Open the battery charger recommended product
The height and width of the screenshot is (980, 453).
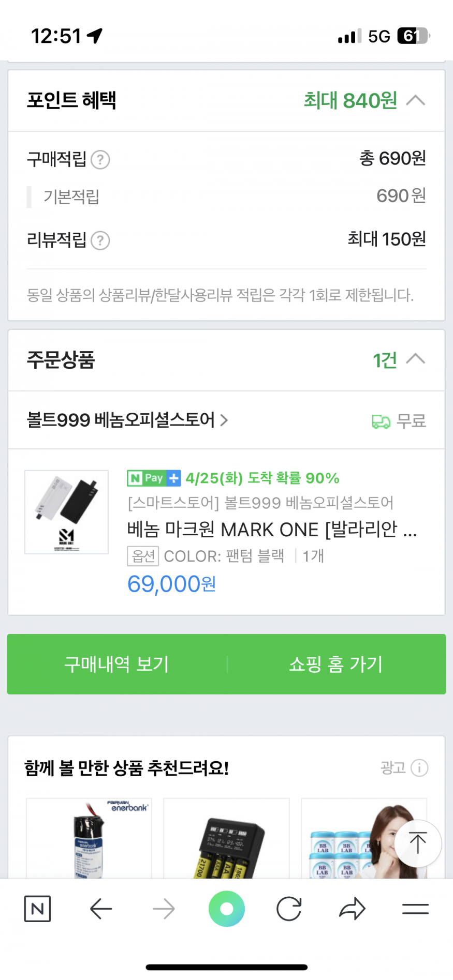click(x=227, y=838)
